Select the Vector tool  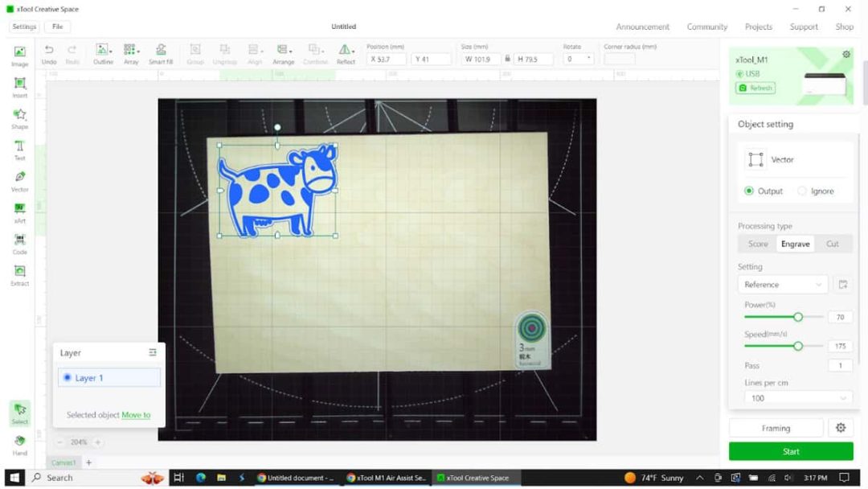pos(19,182)
